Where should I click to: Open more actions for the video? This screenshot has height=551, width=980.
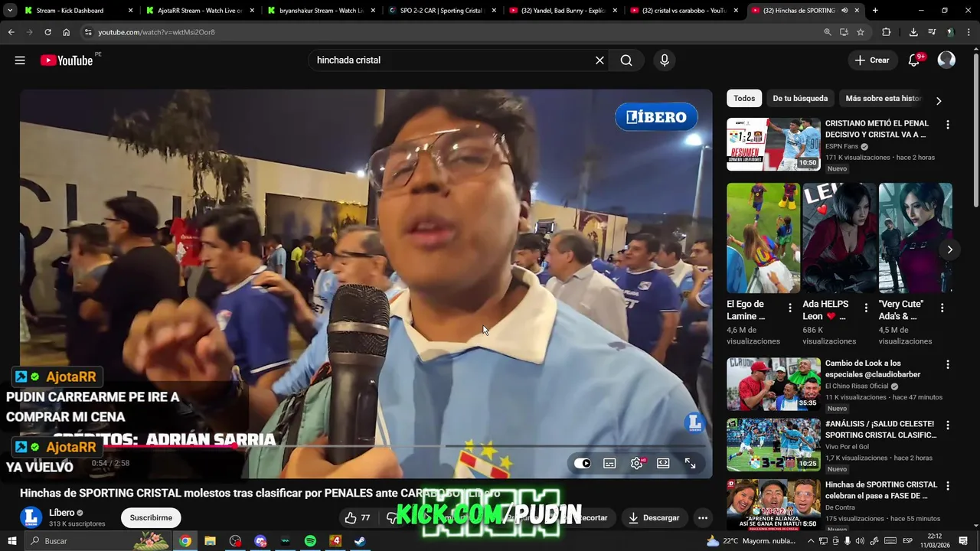pyautogui.click(x=703, y=518)
